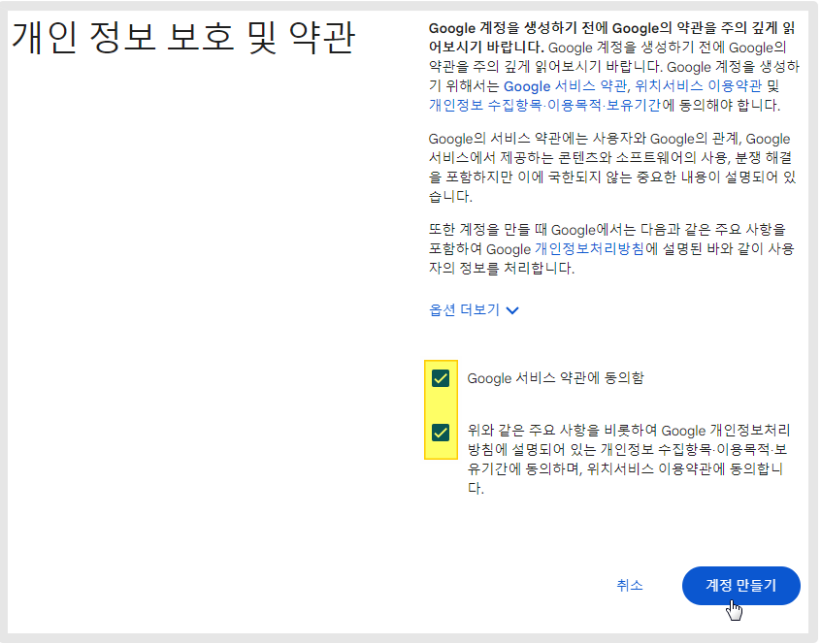Click the paragraph starting 또한 계정을 만들 때
This screenshot has width=821, height=644.
[x=611, y=249]
